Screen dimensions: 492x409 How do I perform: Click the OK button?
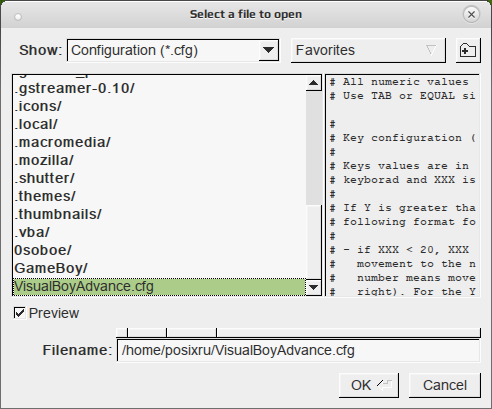click(369, 385)
